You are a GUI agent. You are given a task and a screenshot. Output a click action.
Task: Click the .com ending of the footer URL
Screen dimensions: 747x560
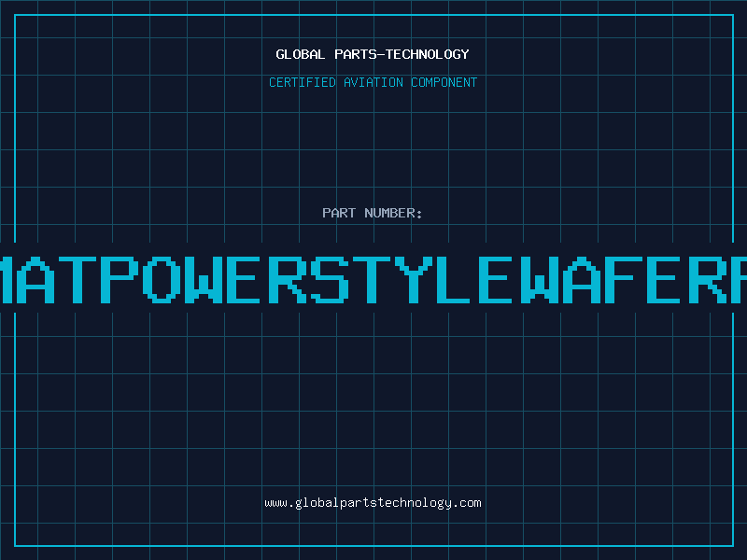[x=467, y=503]
